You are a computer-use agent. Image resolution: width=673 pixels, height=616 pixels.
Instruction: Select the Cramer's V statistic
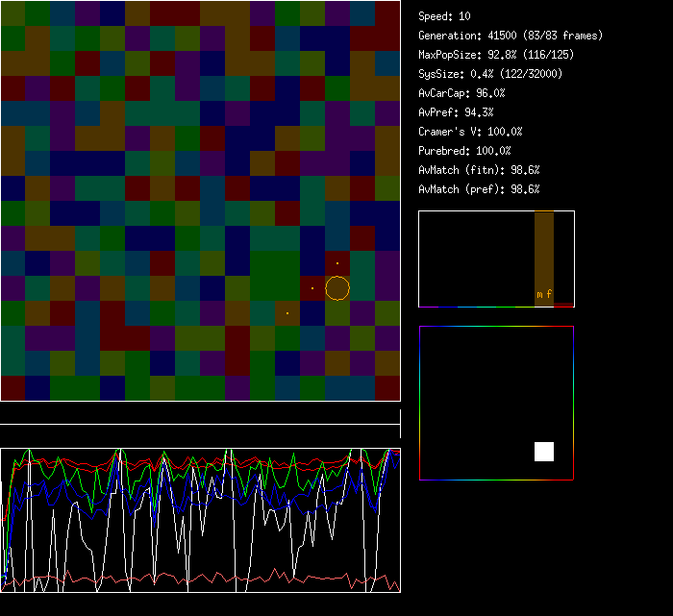(x=470, y=132)
